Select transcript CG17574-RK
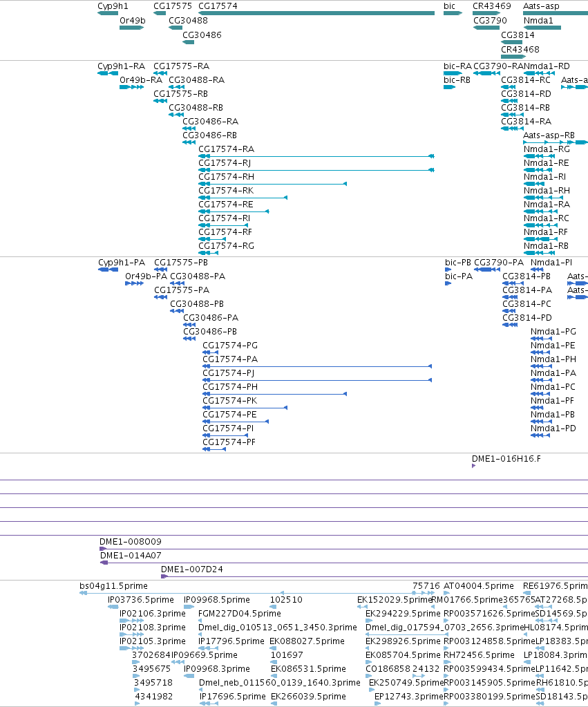 pos(227,191)
